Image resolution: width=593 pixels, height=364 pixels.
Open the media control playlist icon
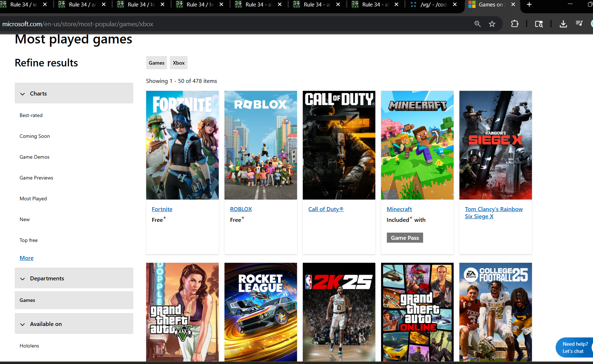579,23
